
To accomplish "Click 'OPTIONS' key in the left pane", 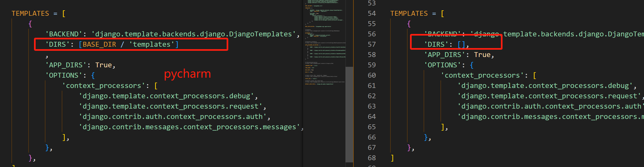I will [x=64, y=75].
